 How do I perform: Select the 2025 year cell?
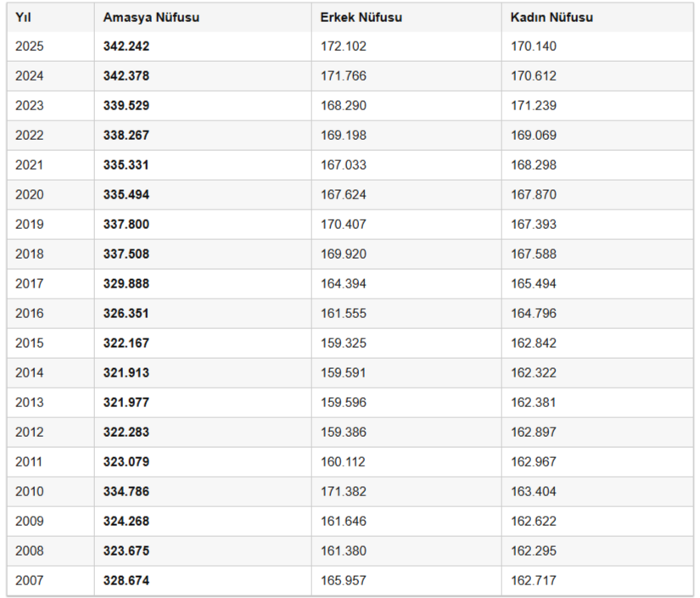click(30, 46)
